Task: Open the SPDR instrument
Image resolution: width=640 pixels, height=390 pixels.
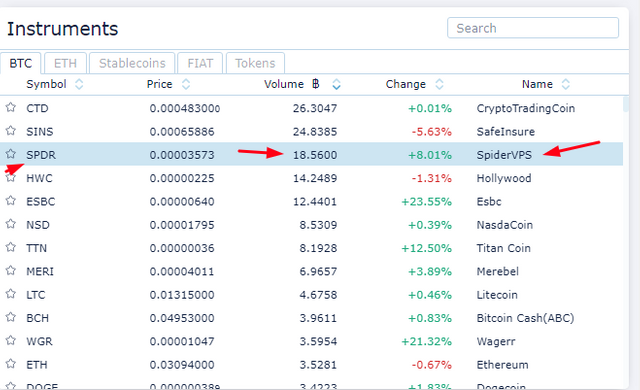Action: 41,155
